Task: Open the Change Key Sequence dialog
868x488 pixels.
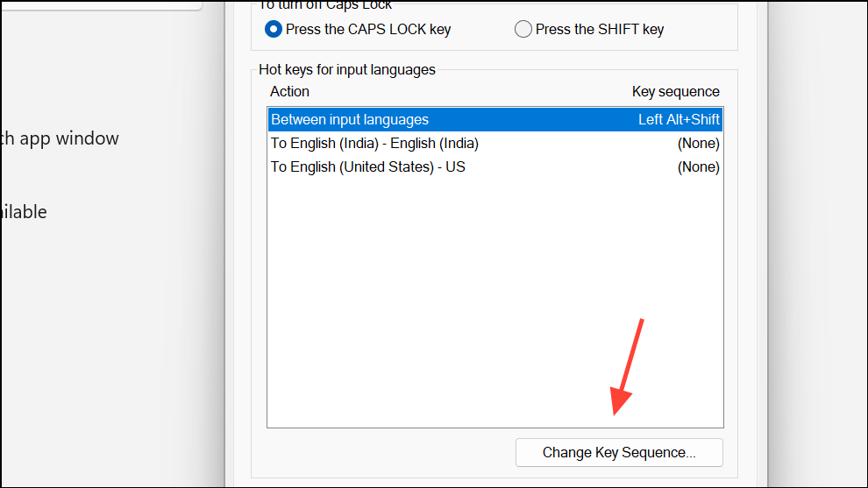Action: coord(619,453)
